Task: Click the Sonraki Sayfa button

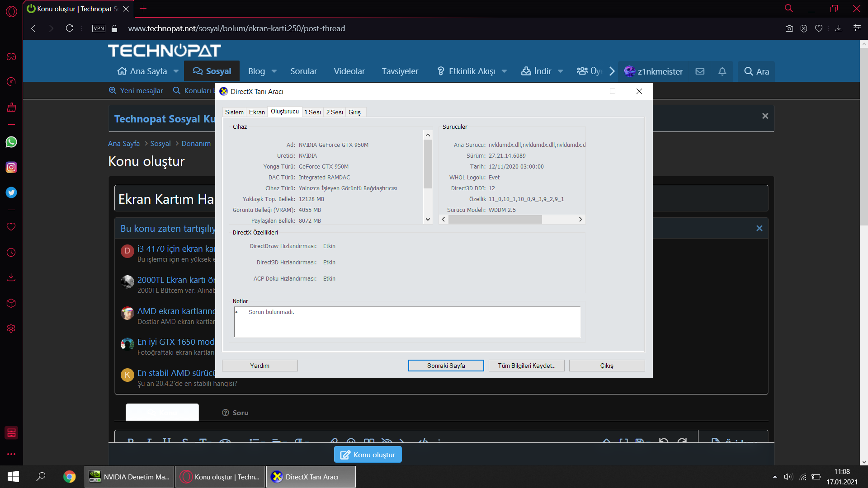Action: 446,366
